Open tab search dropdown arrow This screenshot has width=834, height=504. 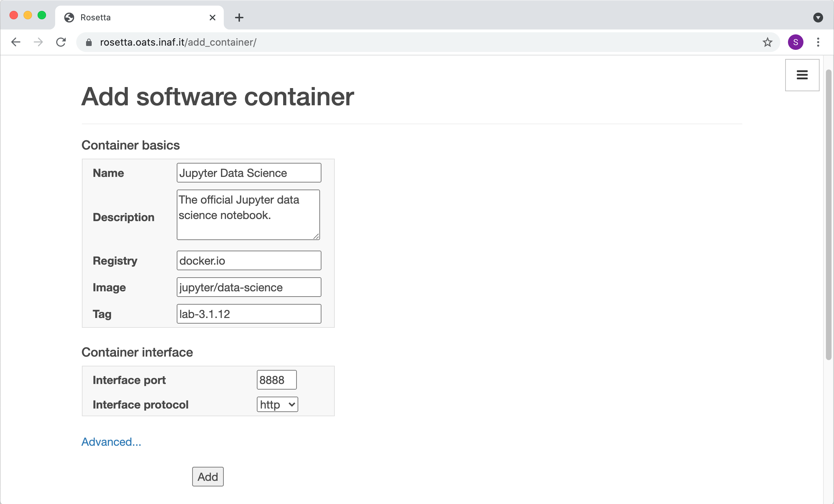point(818,18)
